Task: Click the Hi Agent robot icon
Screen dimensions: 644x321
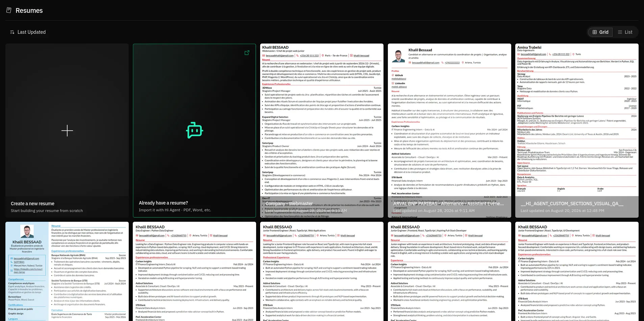Action: click(195, 130)
